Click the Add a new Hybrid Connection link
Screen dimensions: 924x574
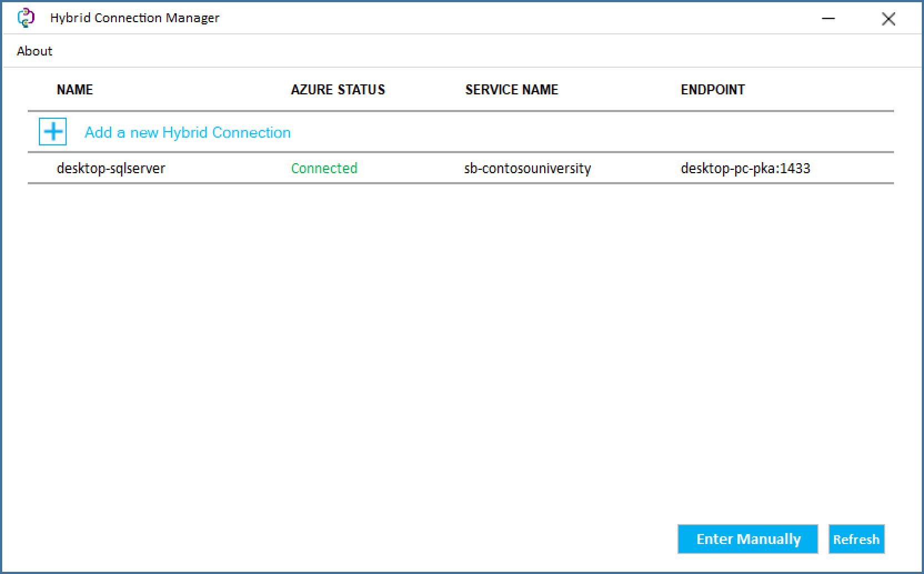pyautogui.click(x=187, y=132)
